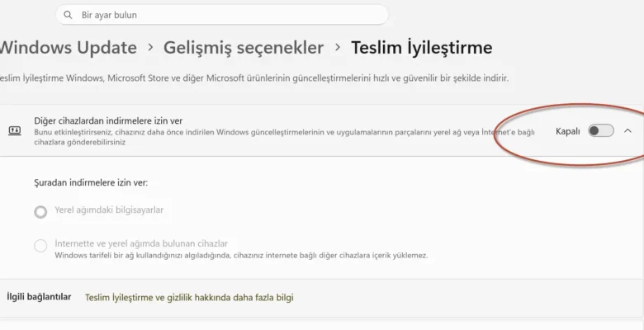Click the 'Bunu etkinleştirirseniz' description text
The width and height of the screenshot is (644, 330).
click(x=284, y=138)
